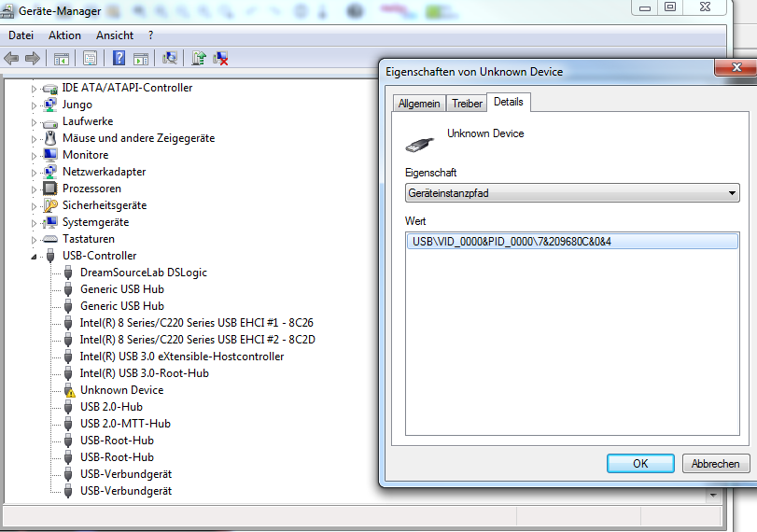The image size is (757, 532).
Task: Select the USB 2.0-Hub entry
Action: tap(111, 407)
